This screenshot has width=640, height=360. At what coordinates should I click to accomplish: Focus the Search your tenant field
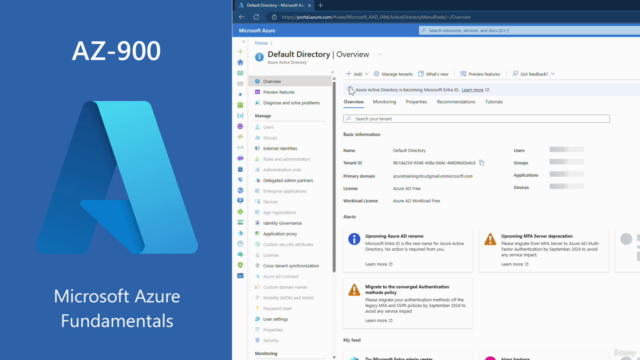476,119
